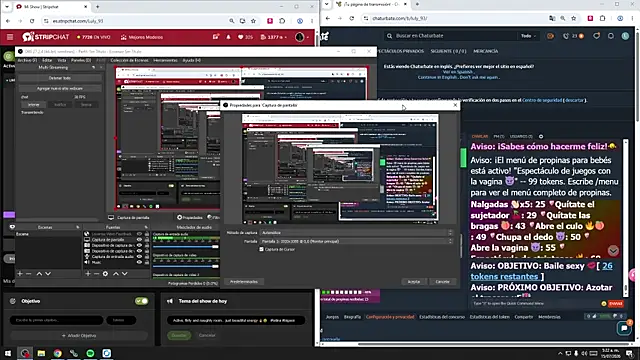Open the Stripchat hamburger menu

pyautogui.click(x=10, y=37)
